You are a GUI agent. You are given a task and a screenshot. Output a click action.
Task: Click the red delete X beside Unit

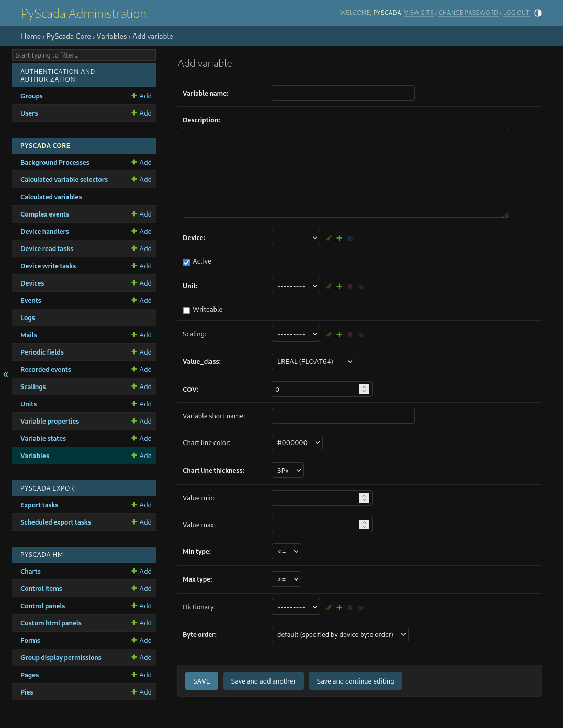pyautogui.click(x=350, y=287)
